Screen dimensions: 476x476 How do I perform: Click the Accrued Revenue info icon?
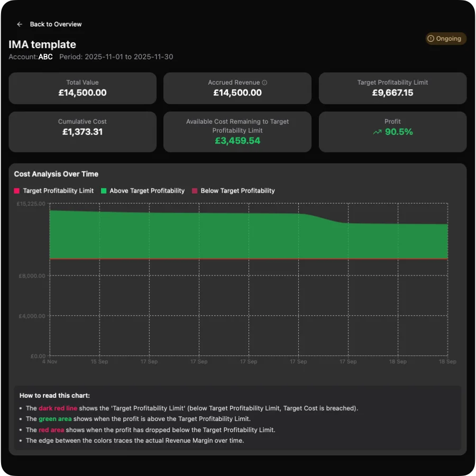tap(264, 83)
